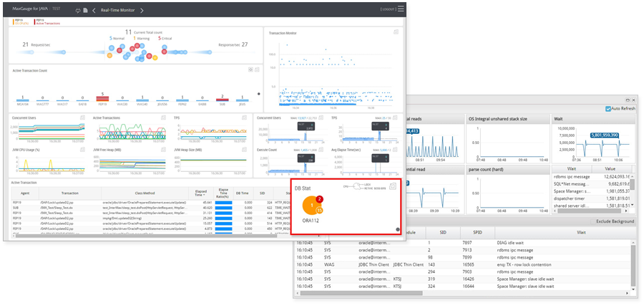This screenshot has height=308, width=644.
Task: Expand the left Concurrent Users line chart
Action: [82, 117]
